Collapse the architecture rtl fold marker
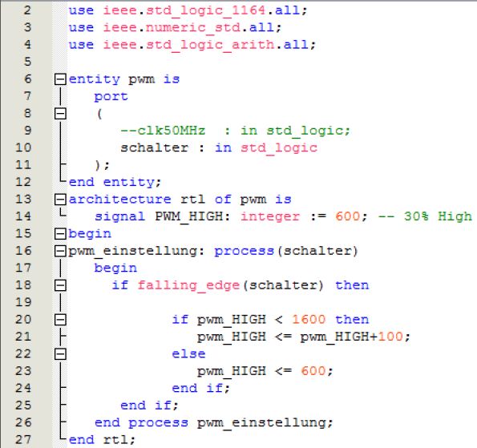Image resolution: width=477 pixels, height=448 pixels. point(60,200)
